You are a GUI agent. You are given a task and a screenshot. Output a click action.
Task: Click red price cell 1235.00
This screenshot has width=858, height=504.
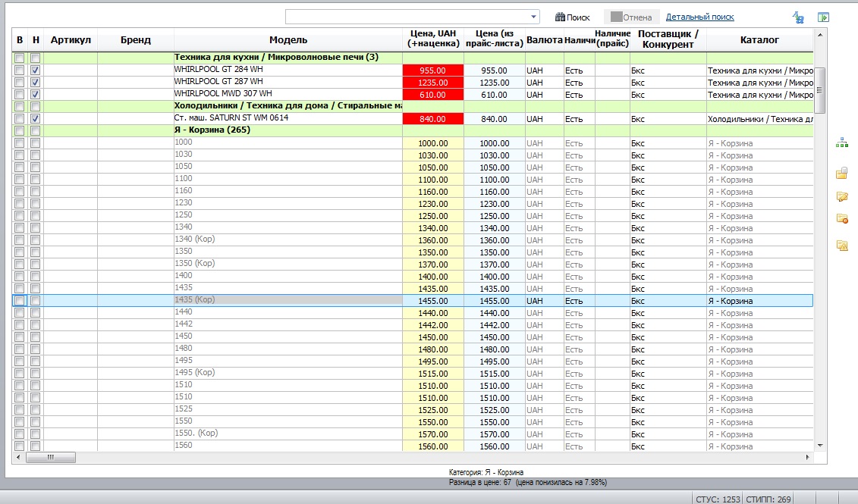click(x=433, y=83)
